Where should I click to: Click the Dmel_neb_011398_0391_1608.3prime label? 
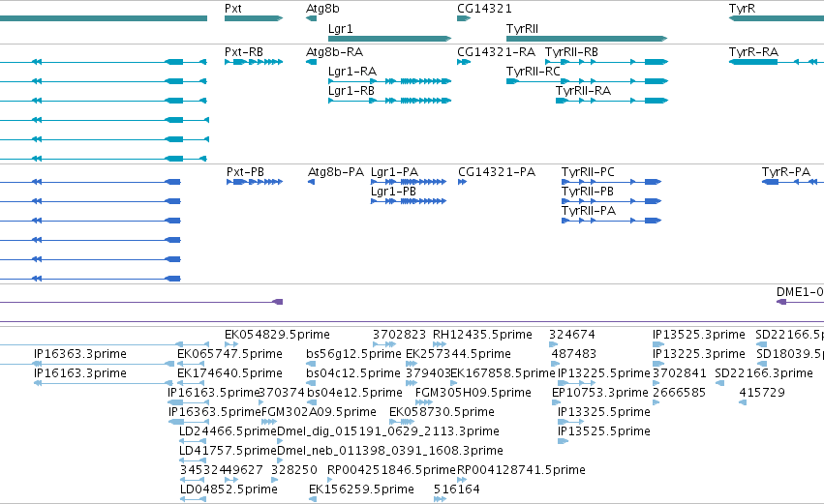pyautogui.click(x=390, y=451)
